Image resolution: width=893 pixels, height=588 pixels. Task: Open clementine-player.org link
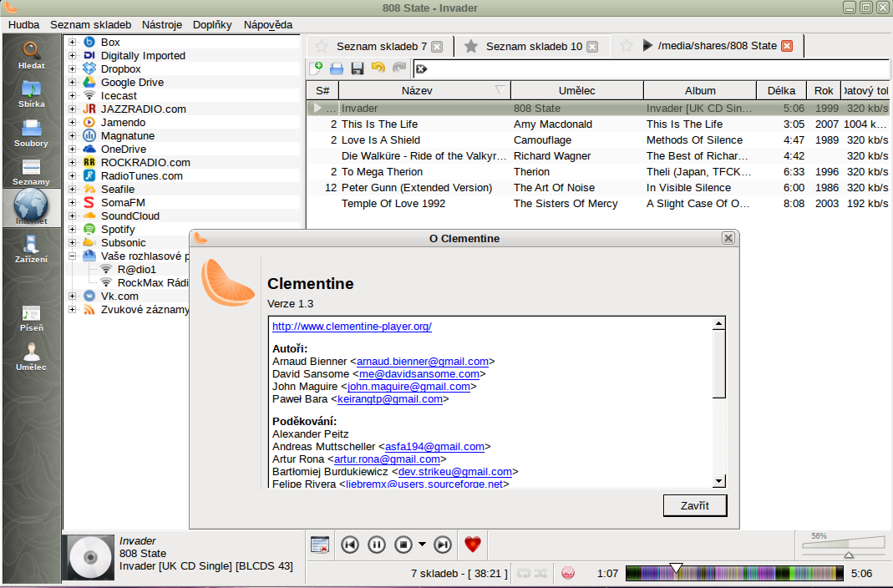tap(352, 327)
